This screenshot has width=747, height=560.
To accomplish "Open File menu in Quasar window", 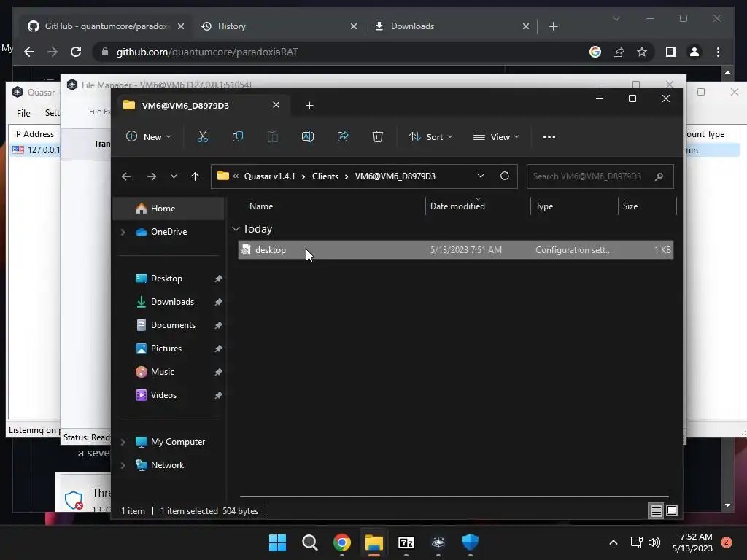I will point(23,113).
